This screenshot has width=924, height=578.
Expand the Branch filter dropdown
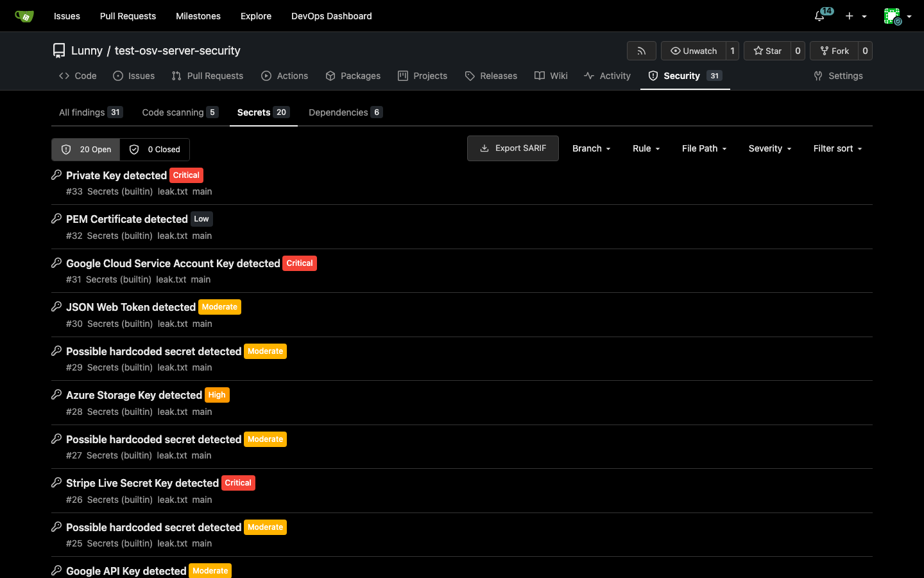tap(592, 148)
